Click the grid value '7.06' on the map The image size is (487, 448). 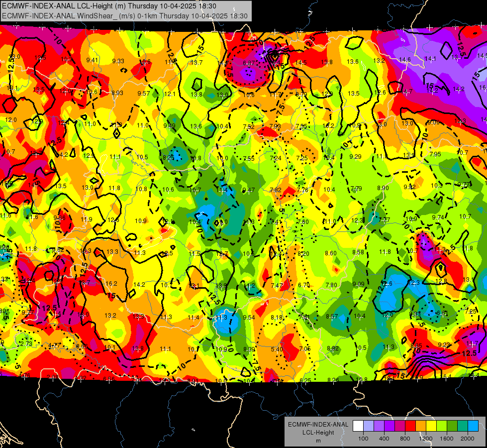coord(304,349)
